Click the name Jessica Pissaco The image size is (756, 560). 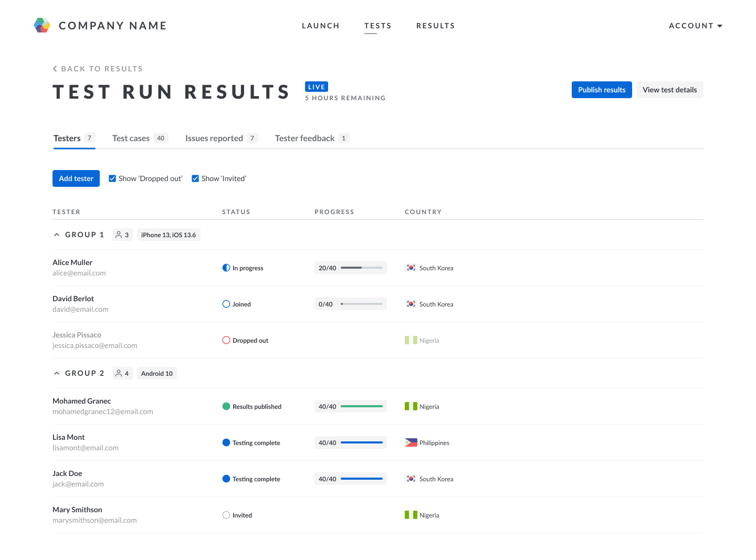coord(77,335)
